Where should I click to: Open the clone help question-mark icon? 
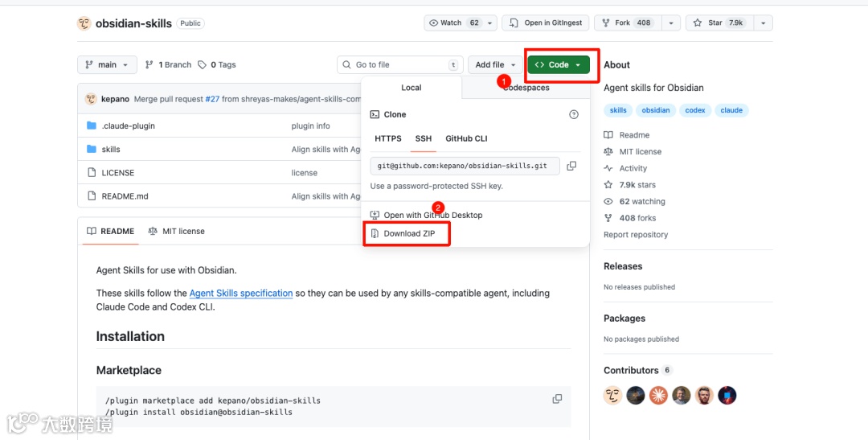[x=574, y=115]
